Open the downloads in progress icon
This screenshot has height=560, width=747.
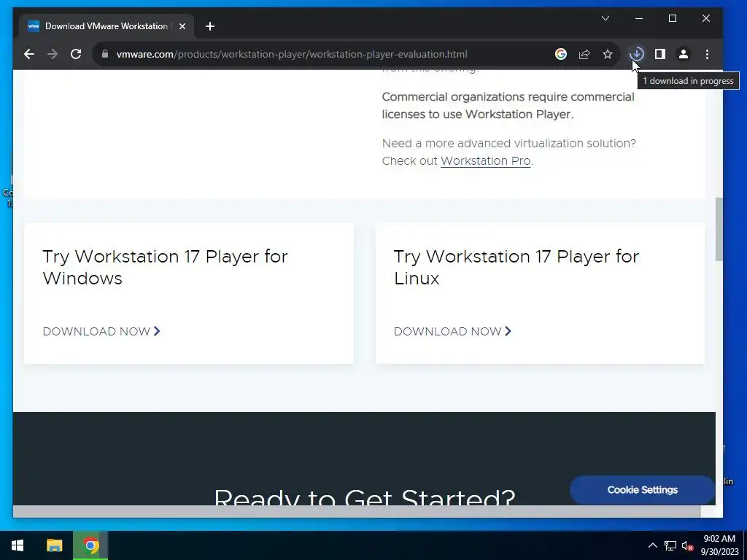636,54
